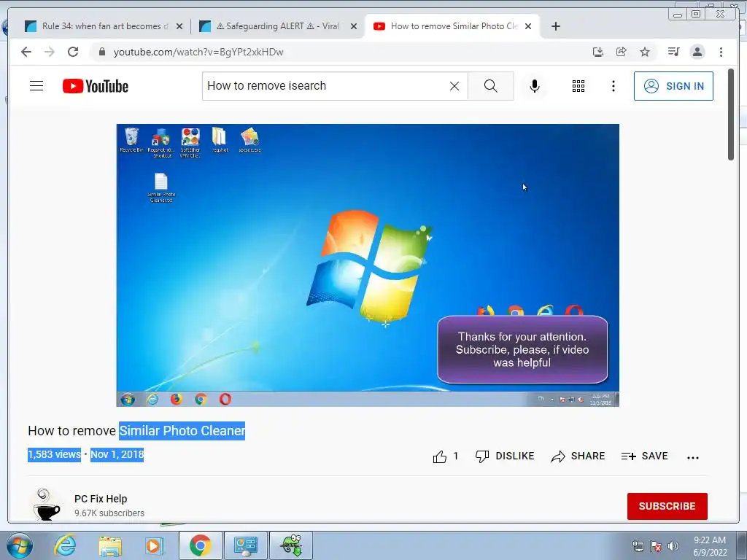
Task: Click the video player area
Action: click(x=368, y=265)
